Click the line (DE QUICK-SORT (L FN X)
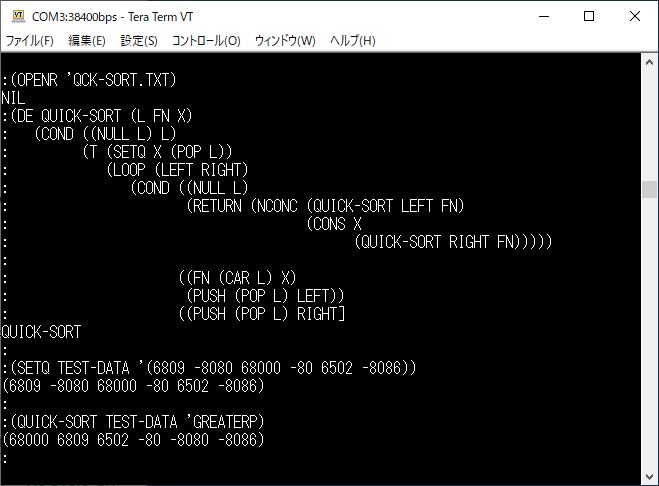This screenshot has width=659, height=486. (x=101, y=116)
